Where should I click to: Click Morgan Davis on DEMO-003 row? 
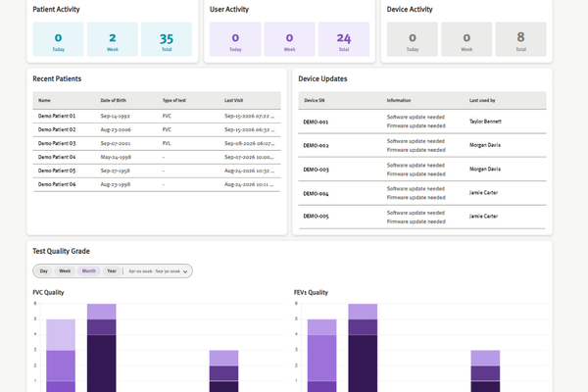[485, 169]
